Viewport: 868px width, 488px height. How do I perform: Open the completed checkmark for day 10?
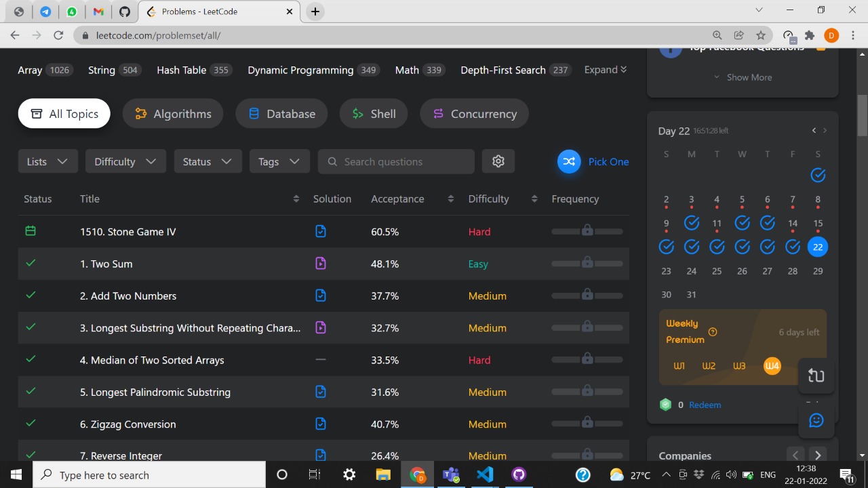[692, 223]
